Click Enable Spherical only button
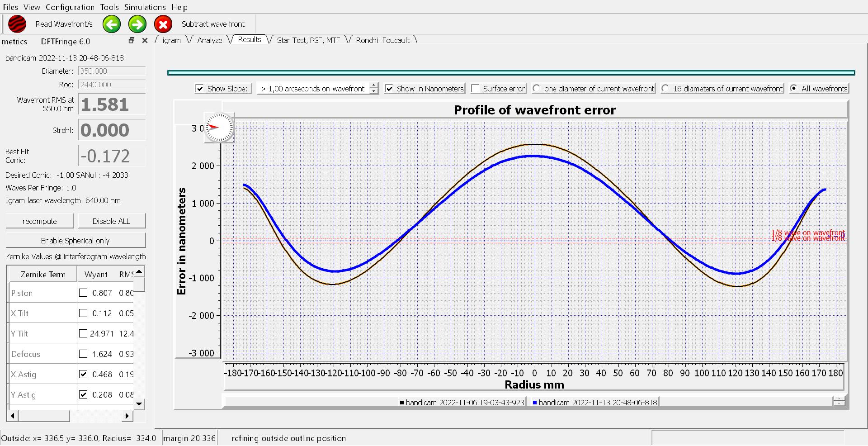868x446 pixels. (x=75, y=241)
